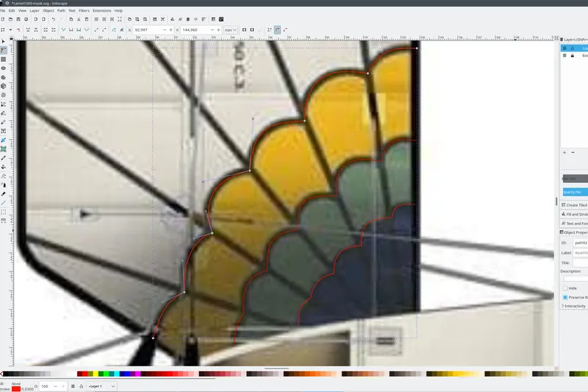Open the Fill and Stroke panel tab

tap(574, 214)
